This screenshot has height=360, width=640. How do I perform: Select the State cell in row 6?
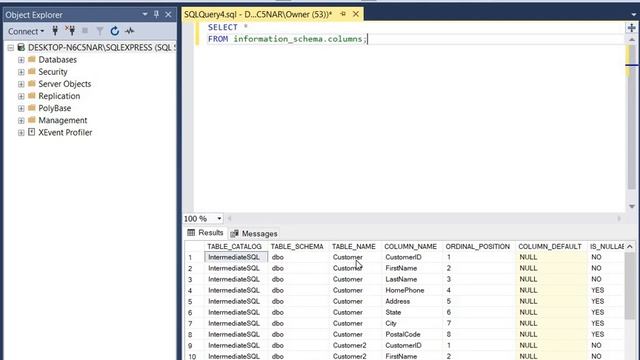(x=412, y=312)
